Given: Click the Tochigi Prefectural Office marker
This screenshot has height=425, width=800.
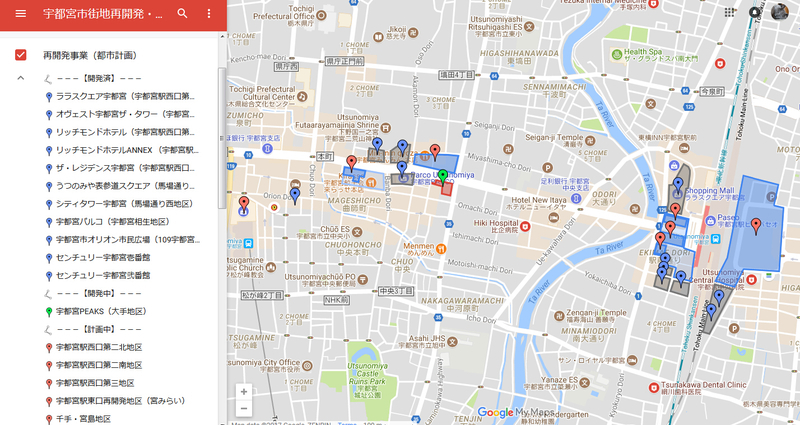Looking at the screenshot, I should pos(321,16).
